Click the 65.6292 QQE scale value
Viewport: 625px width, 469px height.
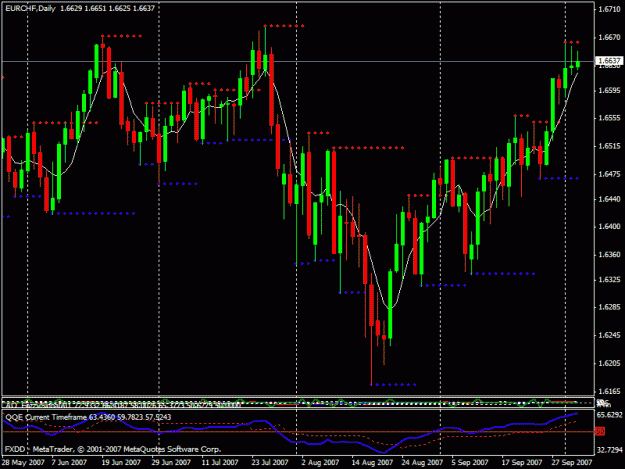tap(609, 415)
